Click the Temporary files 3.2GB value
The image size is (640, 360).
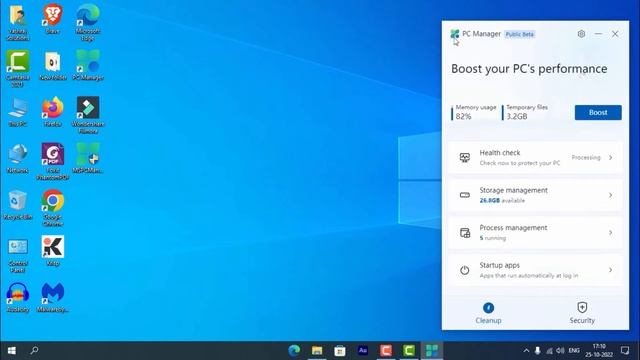[x=517, y=116]
